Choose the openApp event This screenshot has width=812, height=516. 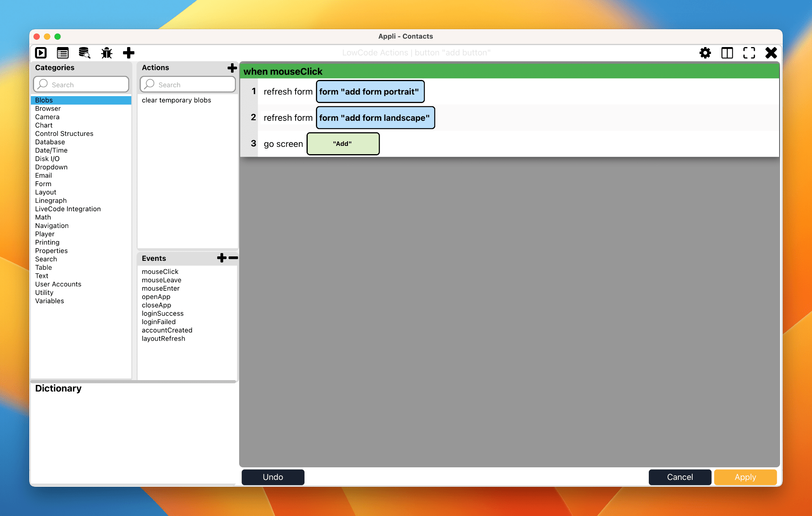coord(156,297)
